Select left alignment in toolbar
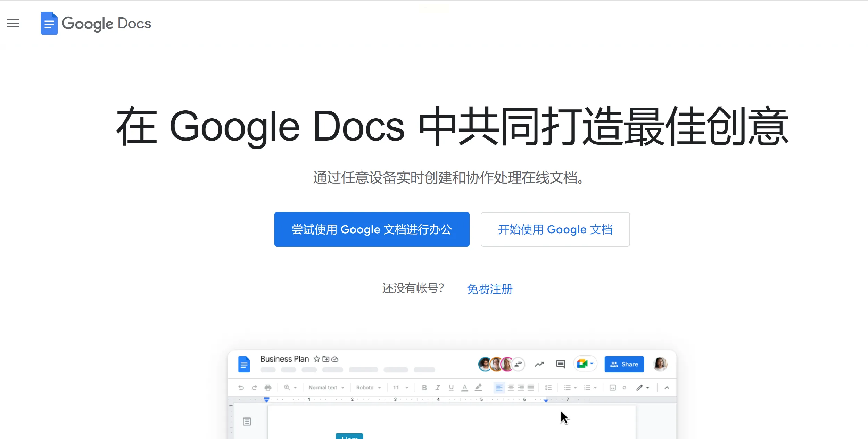The image size is (868, 439). point(499,388)
